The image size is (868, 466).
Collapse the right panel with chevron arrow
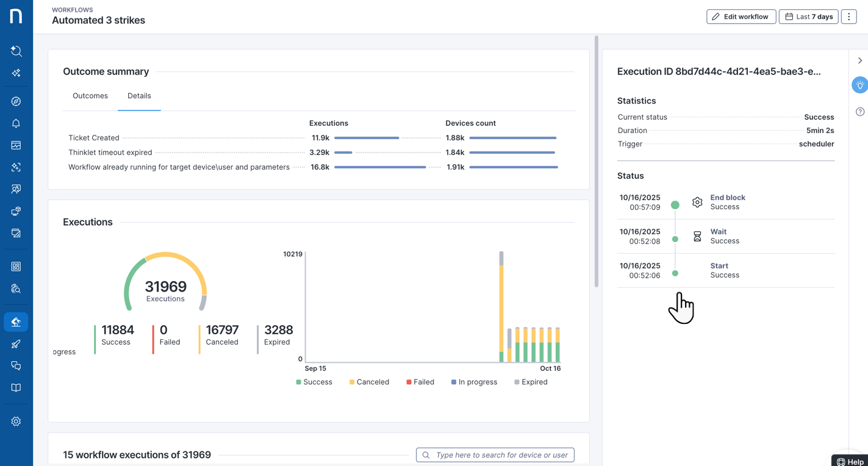[x=859, y=60]
